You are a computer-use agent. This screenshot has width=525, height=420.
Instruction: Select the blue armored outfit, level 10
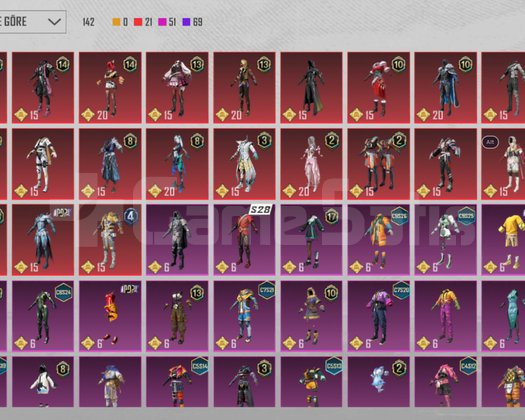point(446,88)
